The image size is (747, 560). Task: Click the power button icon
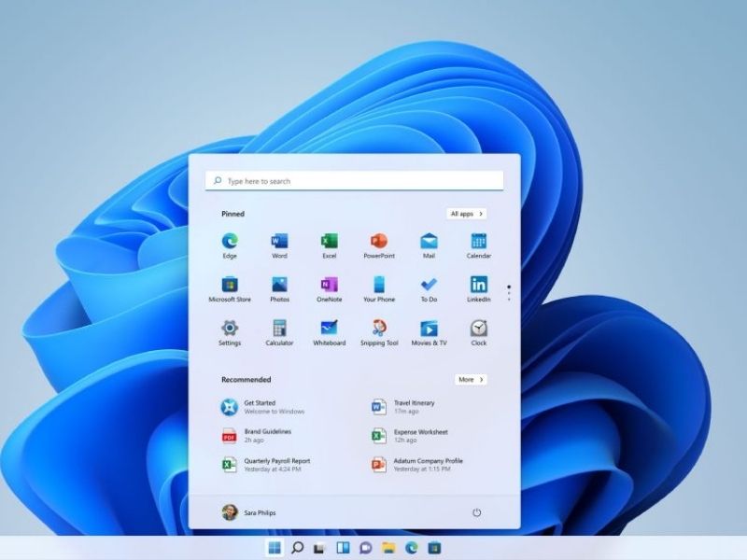[476, 512]
